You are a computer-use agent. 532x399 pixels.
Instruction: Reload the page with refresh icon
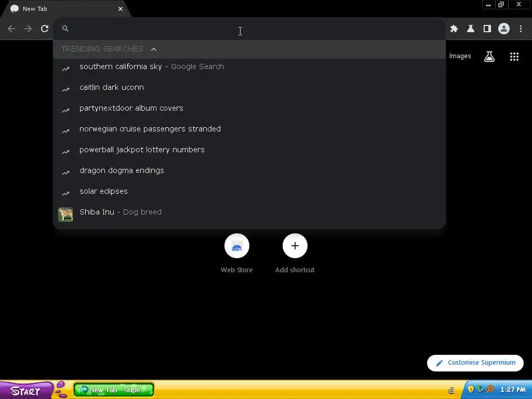[x=45, y=29]
